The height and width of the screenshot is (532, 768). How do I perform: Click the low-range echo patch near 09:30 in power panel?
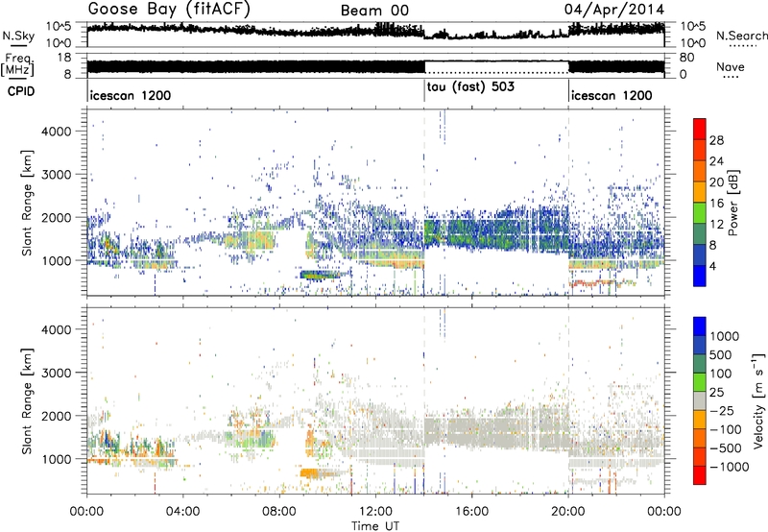pos(320,276)
